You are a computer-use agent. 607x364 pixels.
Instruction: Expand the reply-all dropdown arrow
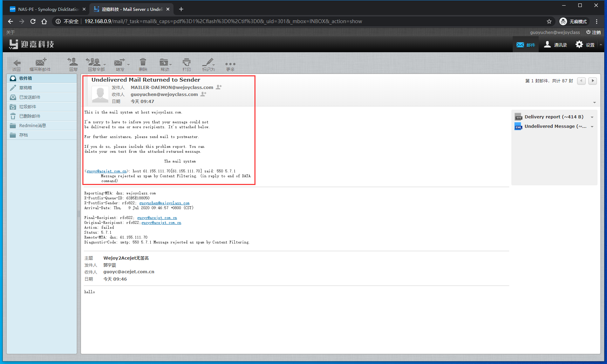(104, 64)
